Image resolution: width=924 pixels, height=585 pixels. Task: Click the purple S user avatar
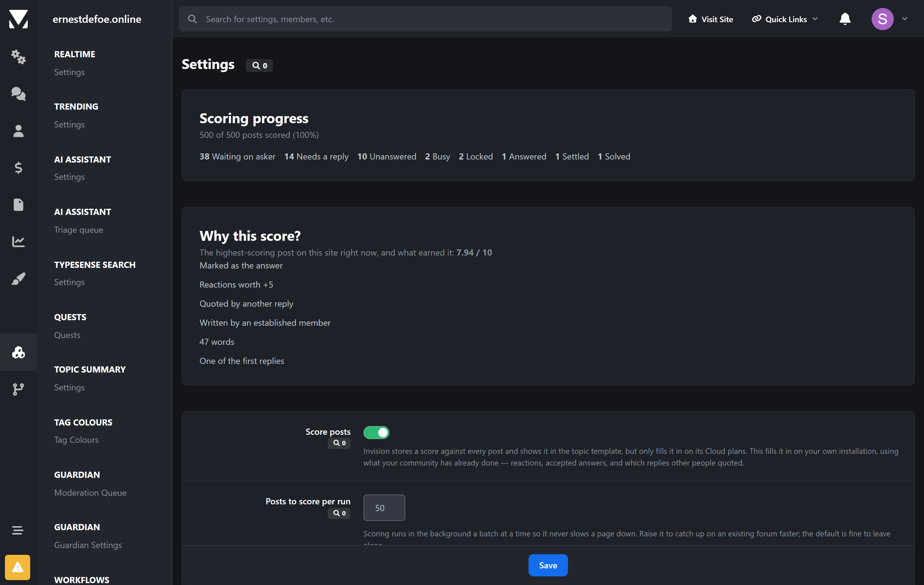pos(882,19)
